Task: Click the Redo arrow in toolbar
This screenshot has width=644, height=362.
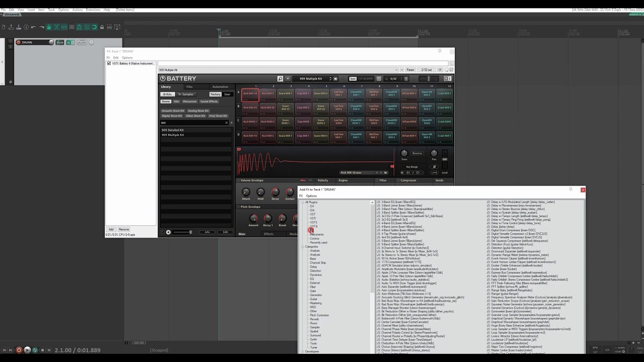Action: 41,27
